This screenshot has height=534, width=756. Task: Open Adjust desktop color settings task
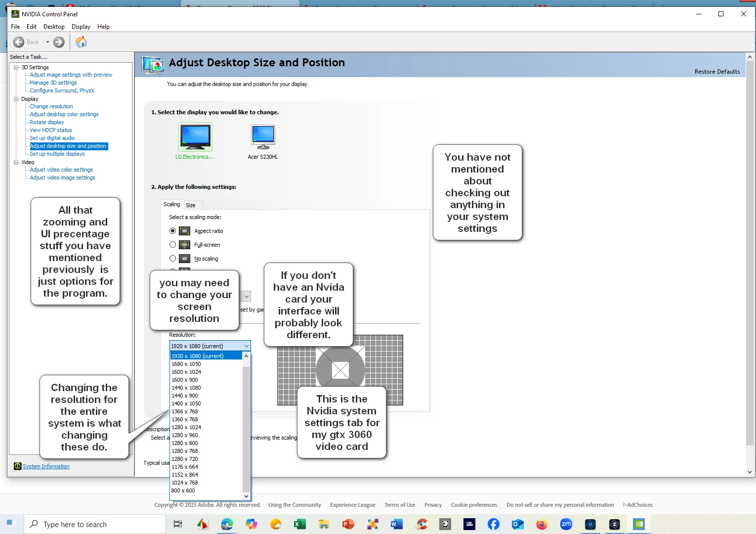pos(64,114)
